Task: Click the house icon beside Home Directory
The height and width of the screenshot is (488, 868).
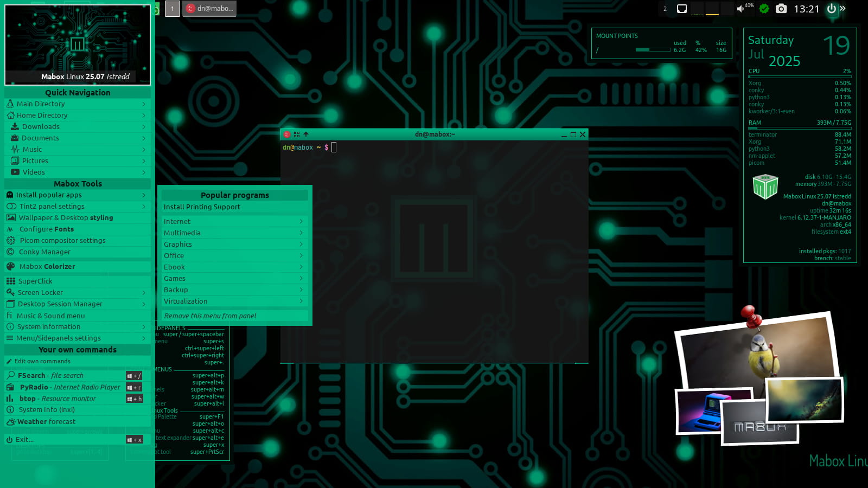Action: click(x=10, y=115)
